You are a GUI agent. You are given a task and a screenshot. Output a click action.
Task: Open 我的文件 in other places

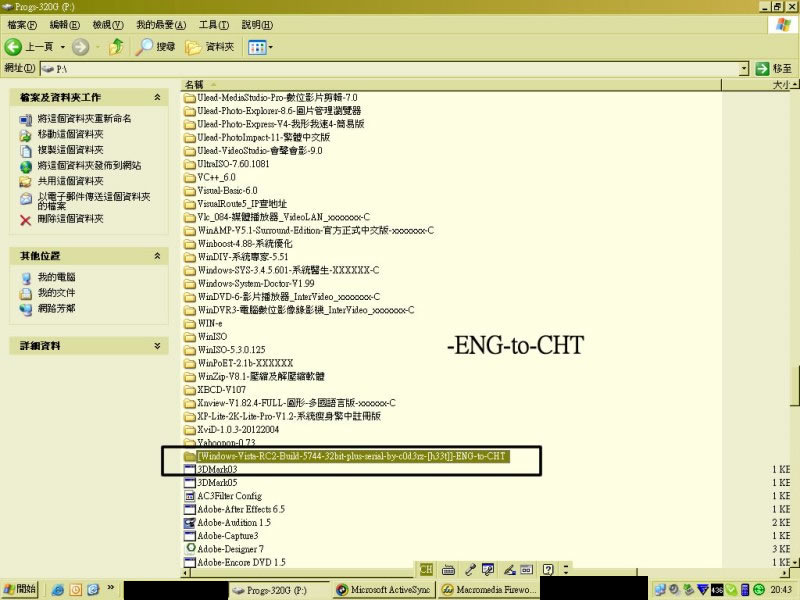[x=57, y=293]
